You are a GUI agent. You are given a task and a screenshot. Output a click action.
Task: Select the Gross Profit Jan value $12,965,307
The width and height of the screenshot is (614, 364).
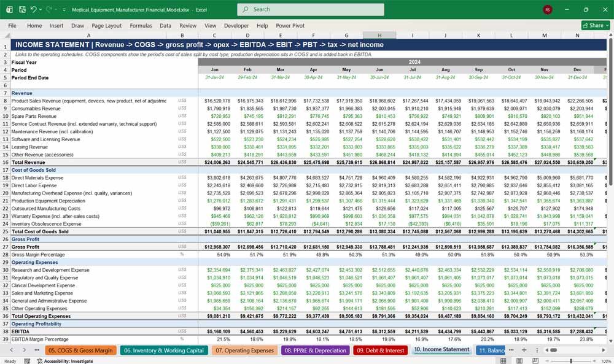(x=214, y=247)
